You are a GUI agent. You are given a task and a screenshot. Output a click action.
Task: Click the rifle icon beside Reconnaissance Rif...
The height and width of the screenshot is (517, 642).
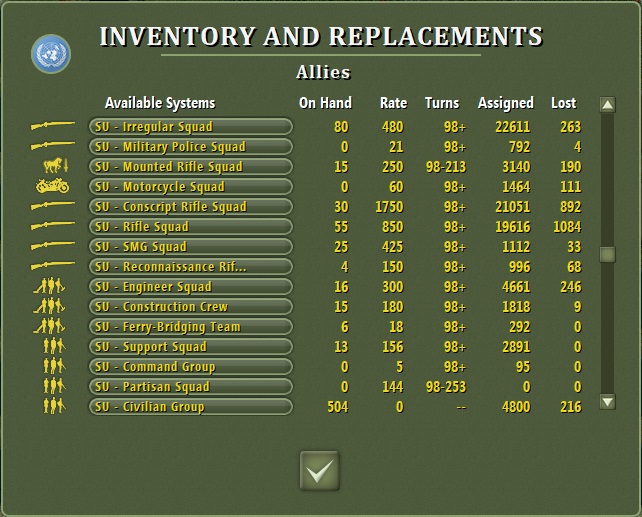tap(53, 266)
